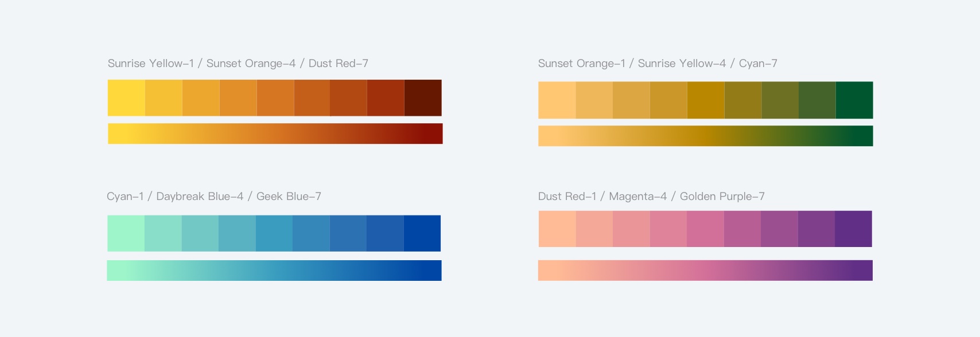Click the middle golden-brown swatch in orange-to-green palette
Screen dimensions: 980x337
(x=706, y=100)
